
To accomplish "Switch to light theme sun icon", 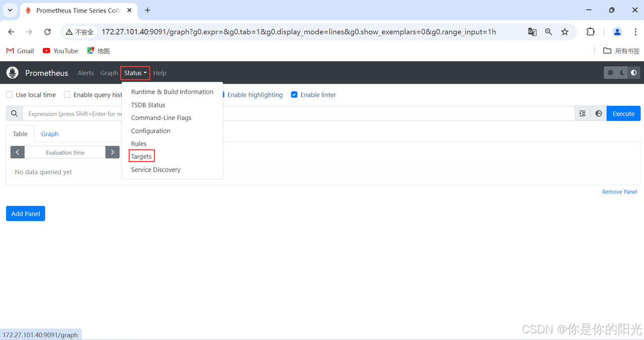I will click(x=610, y=73).
